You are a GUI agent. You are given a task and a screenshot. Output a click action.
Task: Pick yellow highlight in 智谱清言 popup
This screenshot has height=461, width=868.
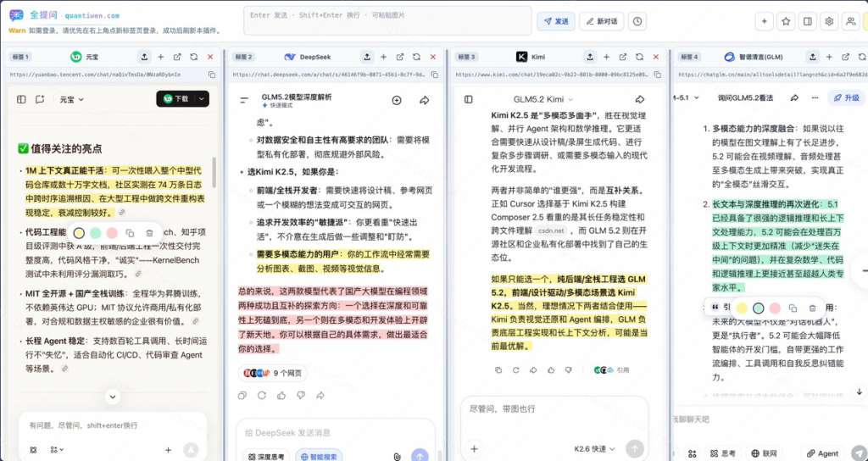tap(742, 308)
